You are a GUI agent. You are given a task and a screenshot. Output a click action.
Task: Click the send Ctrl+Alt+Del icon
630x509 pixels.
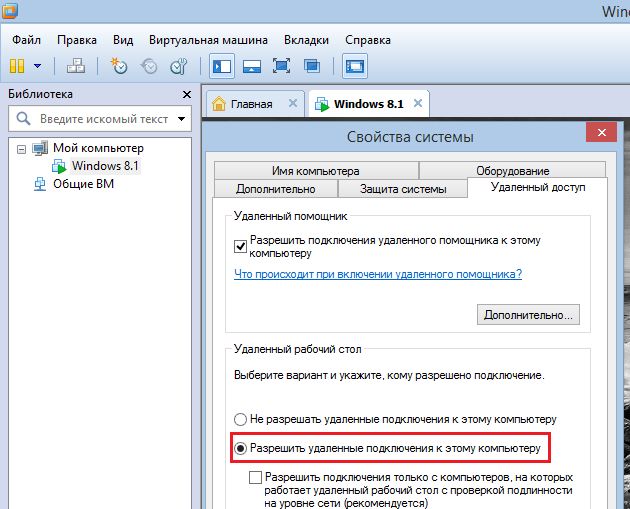pyautogui.click(x=77, y=66)
